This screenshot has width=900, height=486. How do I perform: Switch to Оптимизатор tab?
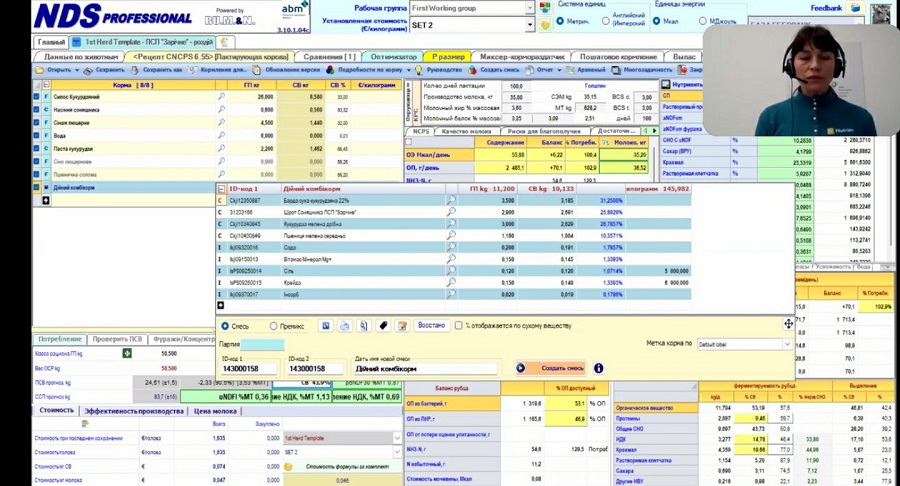(393, 57)
